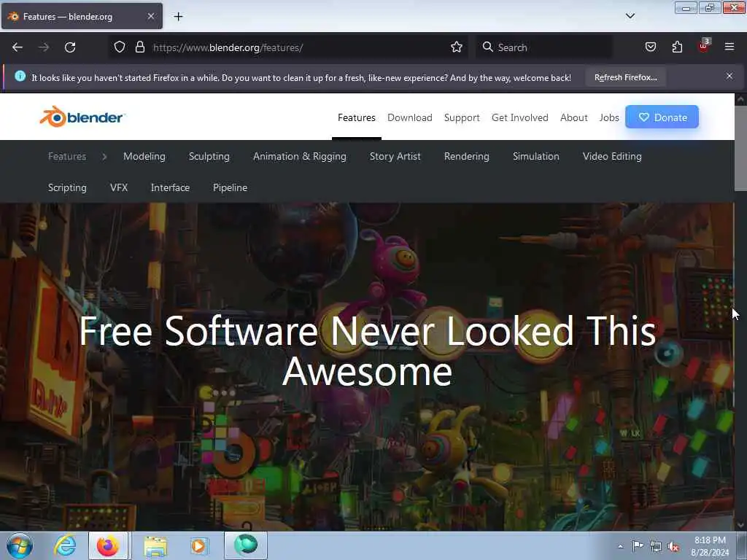This screenshot has height=560, width=747.
Task: Open the Extensions puzzle icon
Action: coord(677,47)
